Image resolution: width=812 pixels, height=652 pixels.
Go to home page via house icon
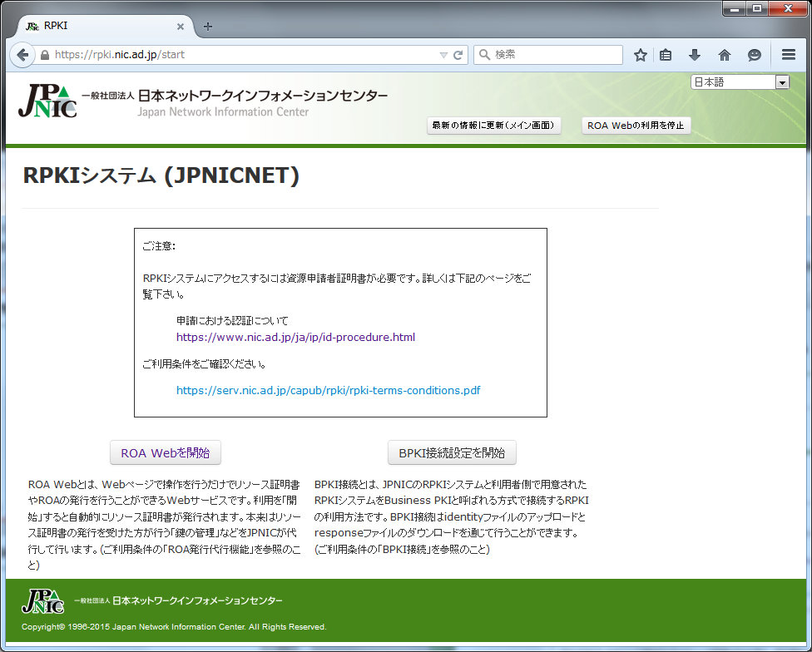(725, 55)
